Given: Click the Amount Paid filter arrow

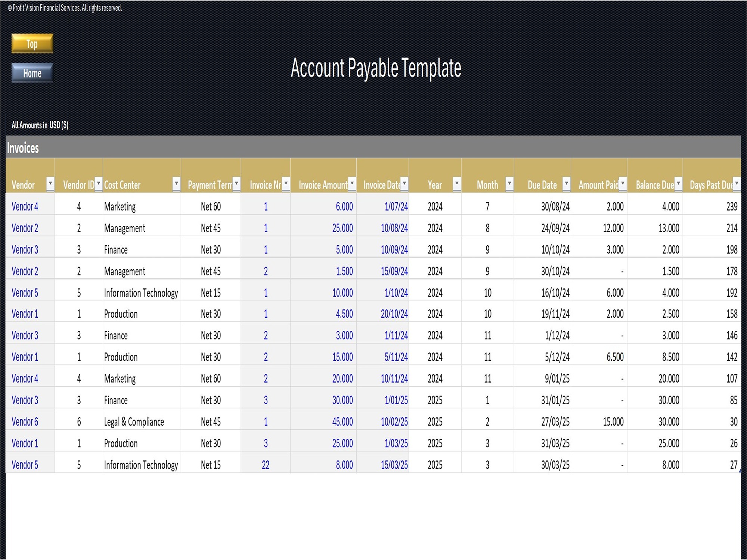Looking at the screenshot, I should (x=623, y=184).
